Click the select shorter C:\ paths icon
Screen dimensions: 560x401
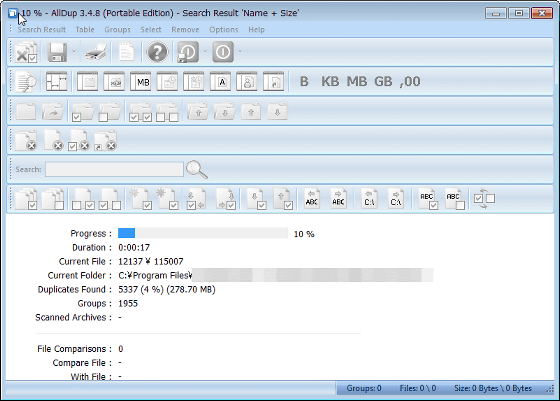[x=369, y=199]
